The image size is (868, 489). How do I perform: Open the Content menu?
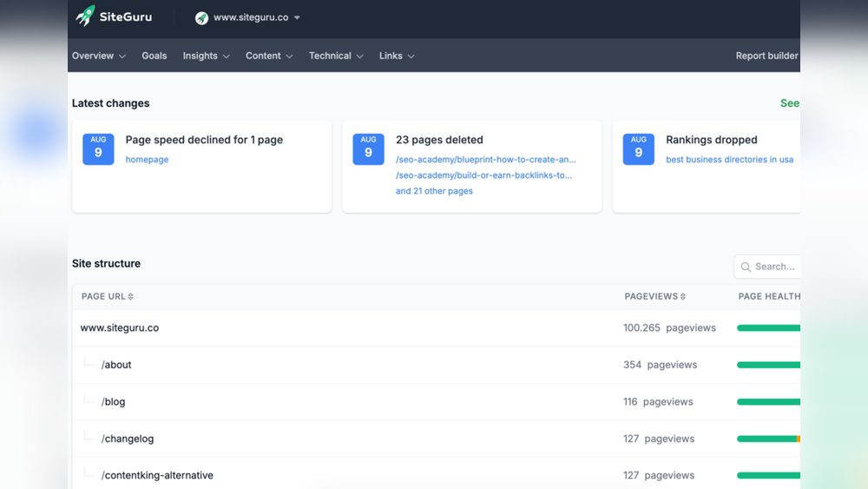pyautogui.click(x=269, y=56)
